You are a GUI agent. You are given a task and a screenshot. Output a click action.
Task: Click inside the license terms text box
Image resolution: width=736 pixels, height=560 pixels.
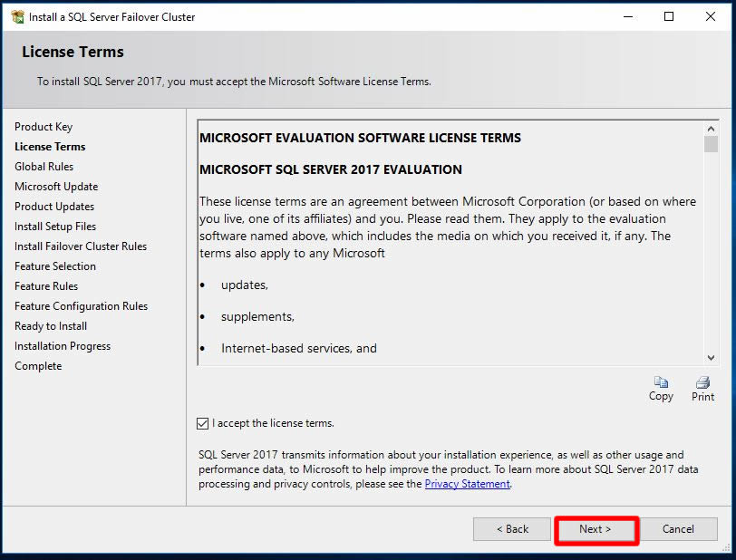click(449, 272)
